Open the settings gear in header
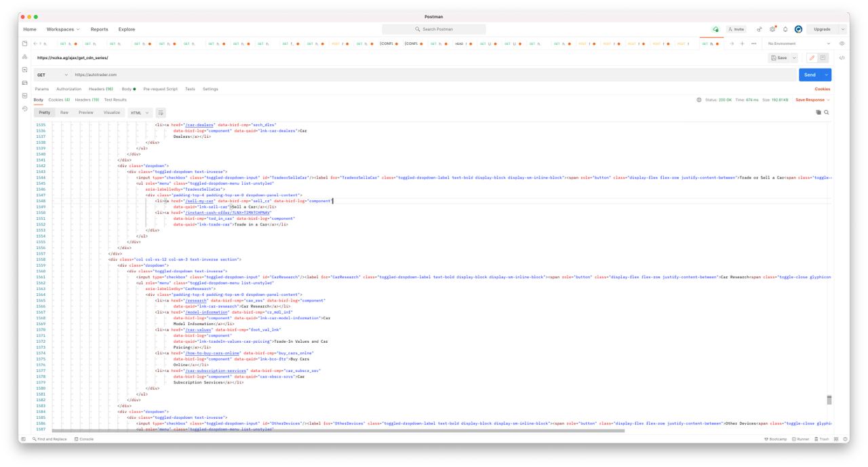868x467 pixels. click(x=772, y=29)
